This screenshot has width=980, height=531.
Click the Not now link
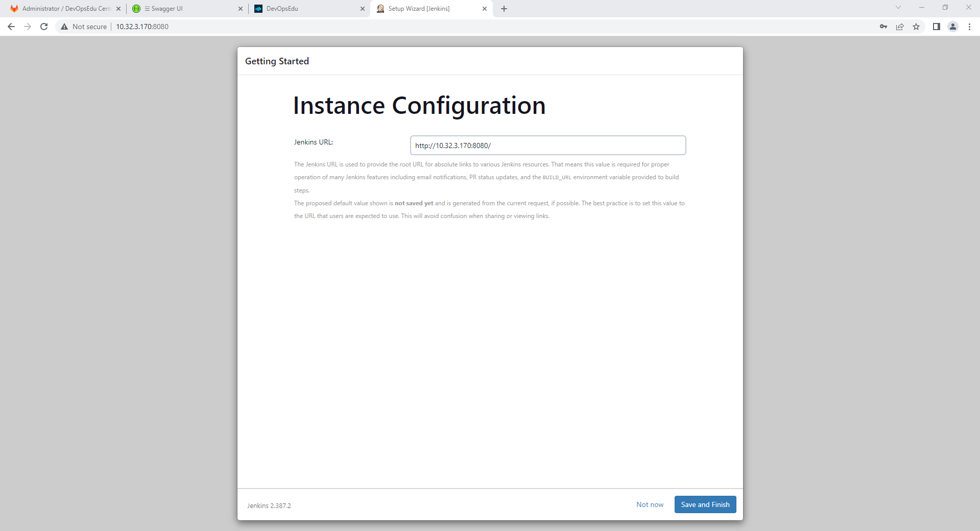coord(650,504)
